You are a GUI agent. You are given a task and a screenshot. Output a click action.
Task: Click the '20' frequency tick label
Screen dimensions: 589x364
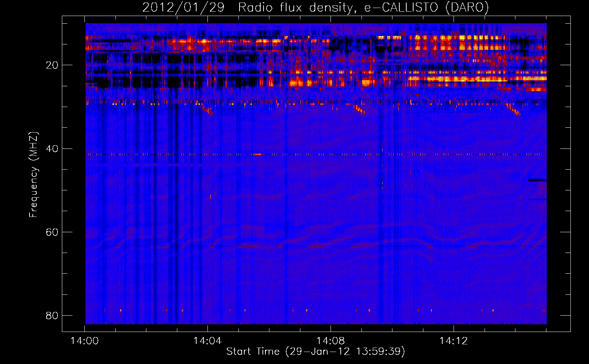coord(52,66)
